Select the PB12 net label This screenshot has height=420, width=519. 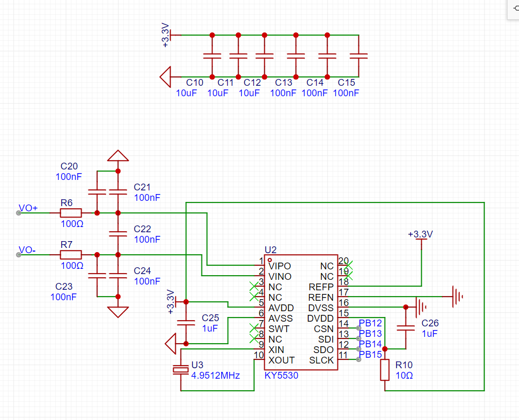point(370,323)
